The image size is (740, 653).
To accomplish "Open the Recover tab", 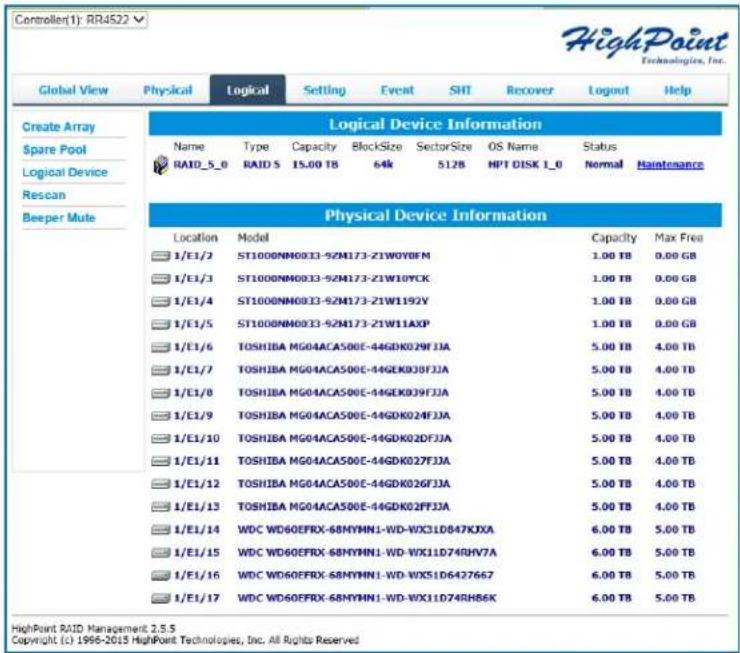I will pyautogui.click(x=530, y=90).
